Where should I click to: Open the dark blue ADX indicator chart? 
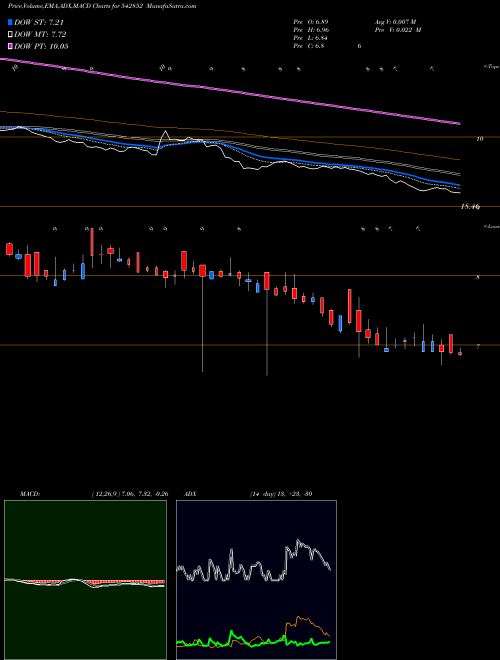[x=256, y=580]
